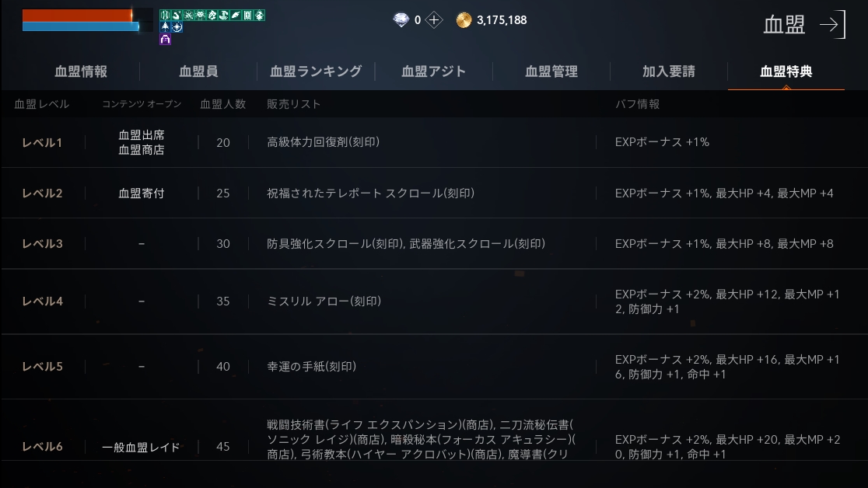This screenshot has width=868, height=488.
Task: Click the diamond currency icon
Action: (x=401, y=20)
